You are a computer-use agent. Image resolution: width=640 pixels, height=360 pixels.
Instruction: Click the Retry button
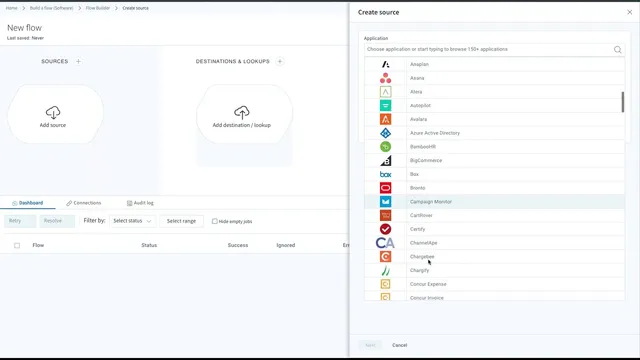[20, 221]
